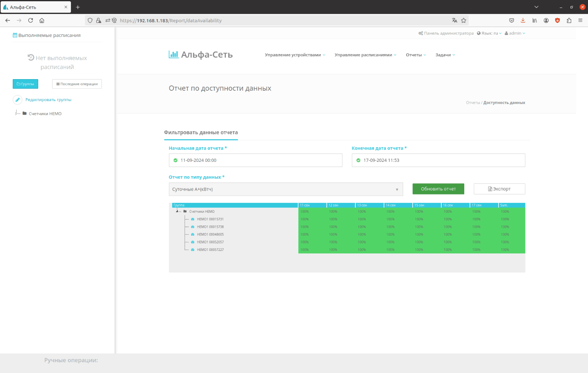Click the Firefox account avatar icon
Viewport: 588px width, 373px height.
coord(546,20)
